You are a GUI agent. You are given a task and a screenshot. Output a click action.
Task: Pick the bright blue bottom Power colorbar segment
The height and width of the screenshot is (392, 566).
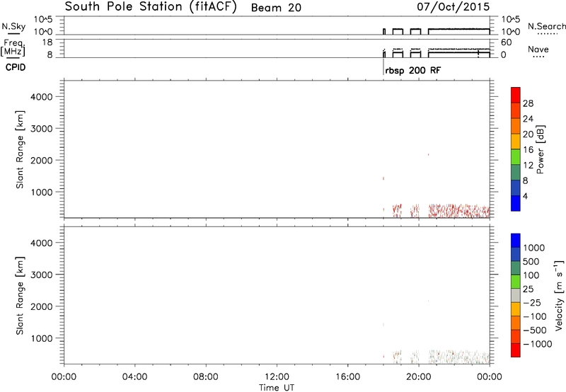click(x=516, y=203)
